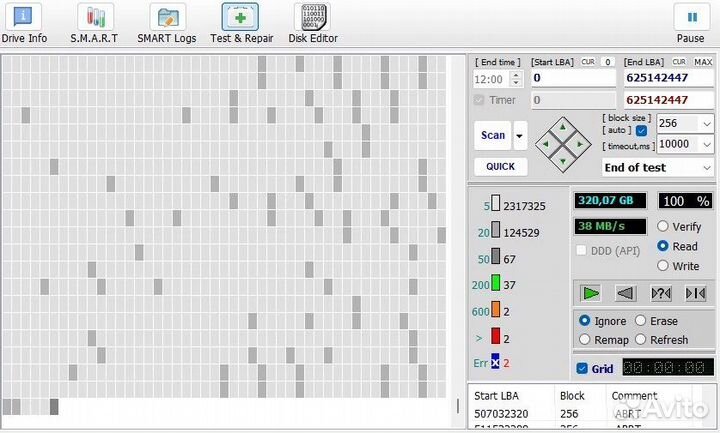Click the 2317325 block count value
Screen dimensions: 720x433
click(x=524, y=207)
